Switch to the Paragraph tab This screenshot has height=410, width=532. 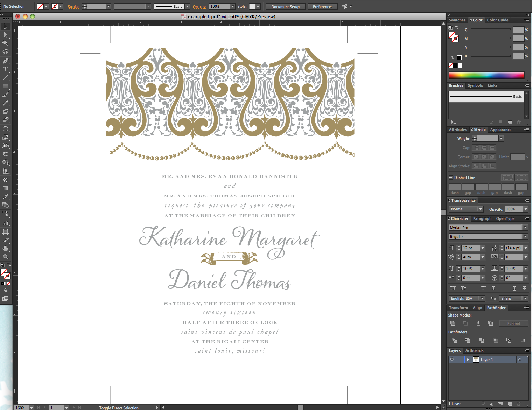point(482,218)
